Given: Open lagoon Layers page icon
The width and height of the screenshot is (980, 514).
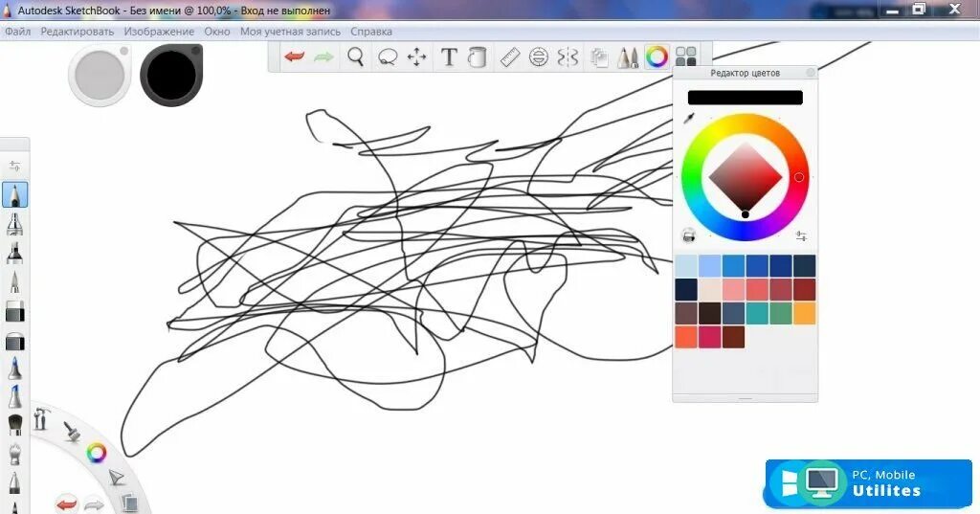Looking at the screenshot, I should tap(129, 503).
